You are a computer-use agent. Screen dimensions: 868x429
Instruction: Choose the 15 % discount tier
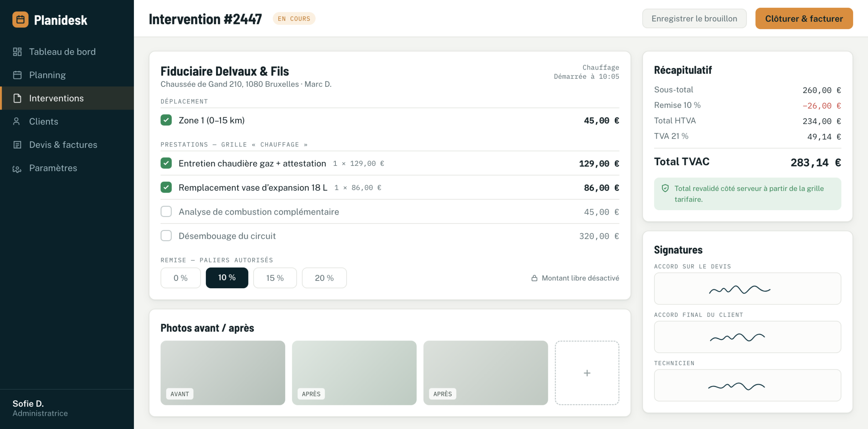[275, 278]
